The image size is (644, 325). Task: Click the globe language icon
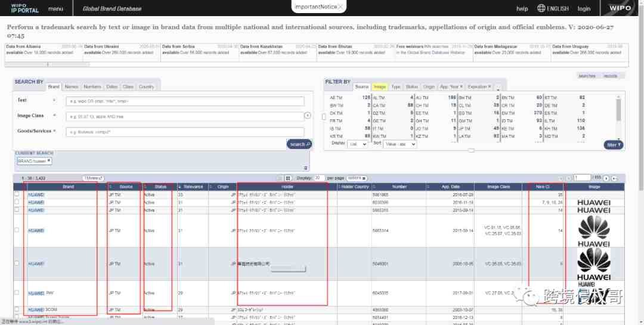coord(541,8)
